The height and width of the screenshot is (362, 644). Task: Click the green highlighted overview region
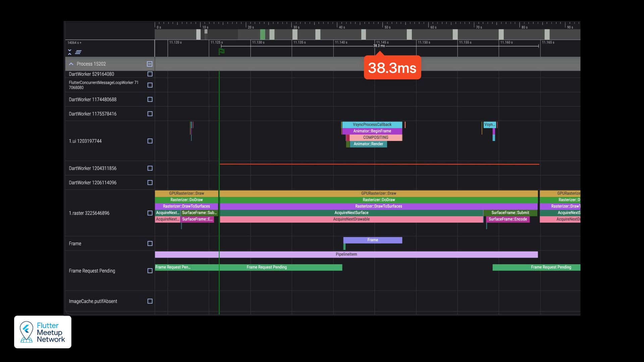coord(263,34)
